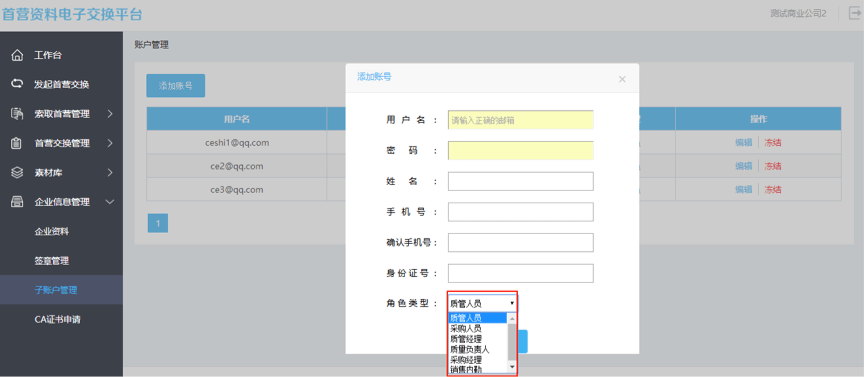Click the clipboard icon beside 首营交换管理
Image resolution: width=864 pixels, height=377 pixels.
coord(18,143)
